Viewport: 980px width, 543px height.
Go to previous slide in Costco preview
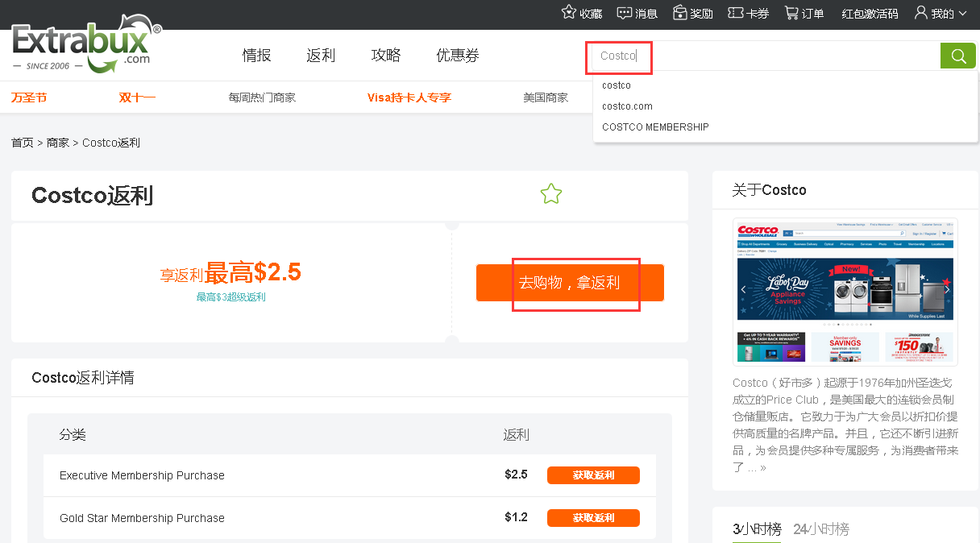[743, 290]
